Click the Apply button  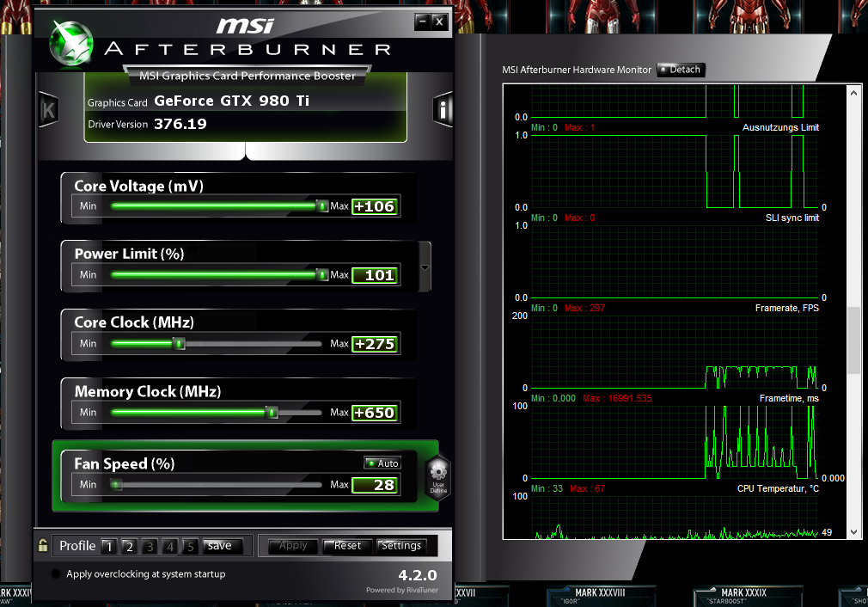(x=293, y=546)
